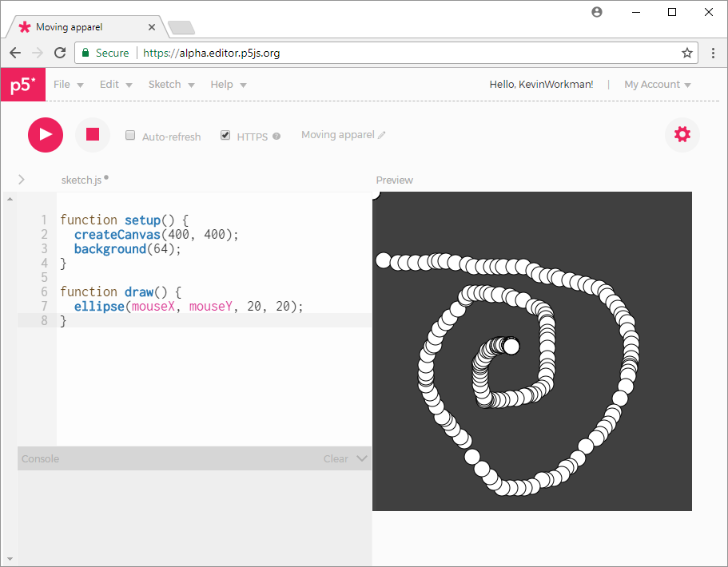Click pencil icon to rename sketch

382,136
